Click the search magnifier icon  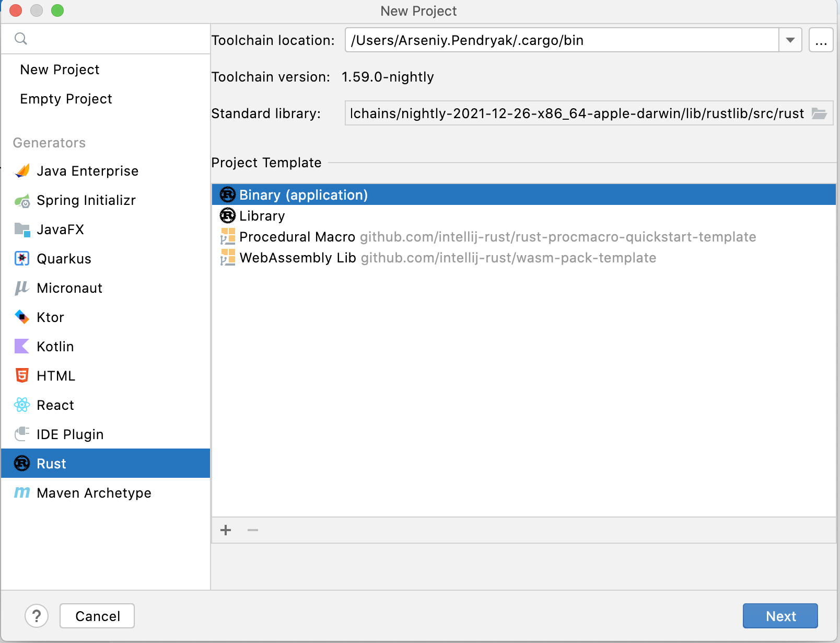21,39
